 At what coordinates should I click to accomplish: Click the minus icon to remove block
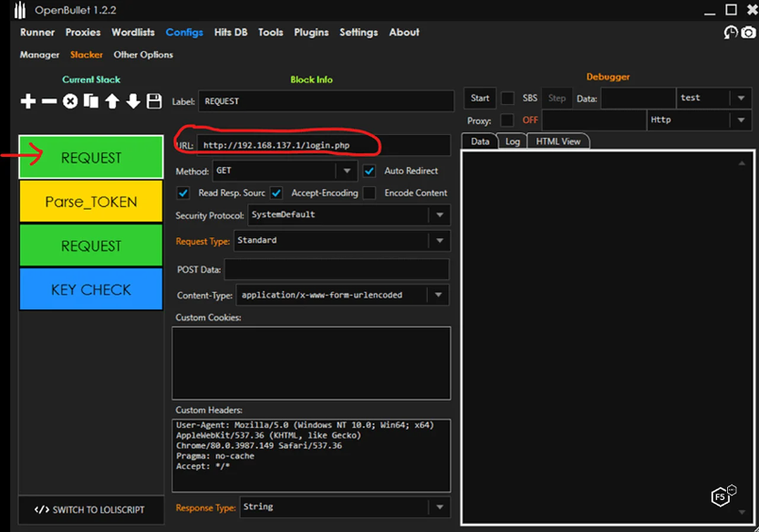point(49,101)
